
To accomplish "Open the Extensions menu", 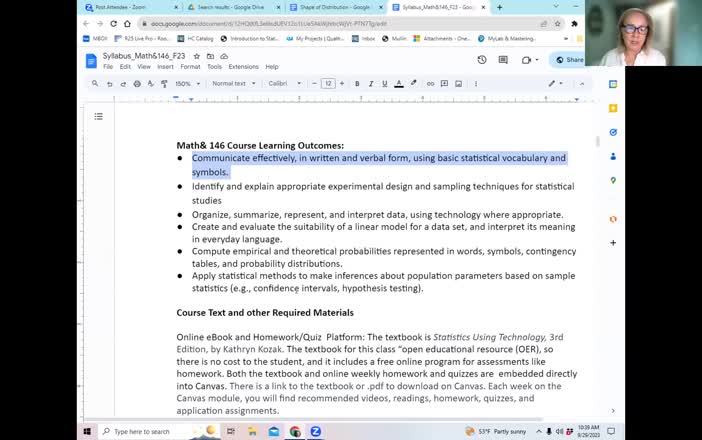I will point(243,67).
